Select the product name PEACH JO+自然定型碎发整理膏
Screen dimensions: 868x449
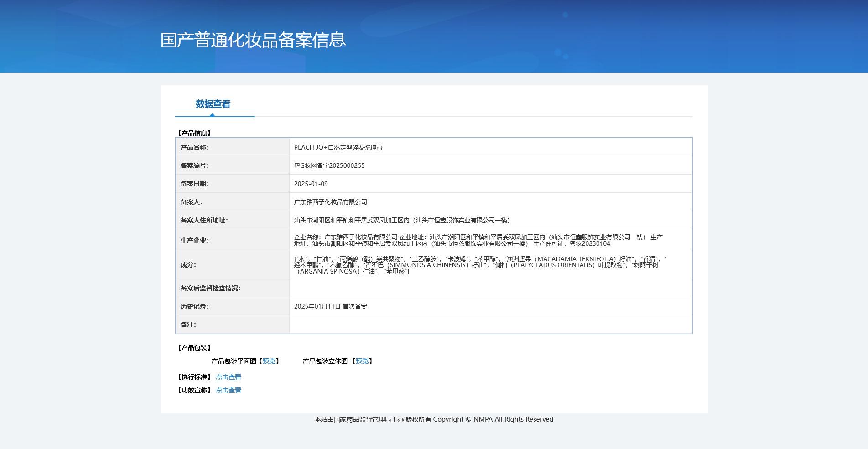pyautogui.click(x=338, y=147)
